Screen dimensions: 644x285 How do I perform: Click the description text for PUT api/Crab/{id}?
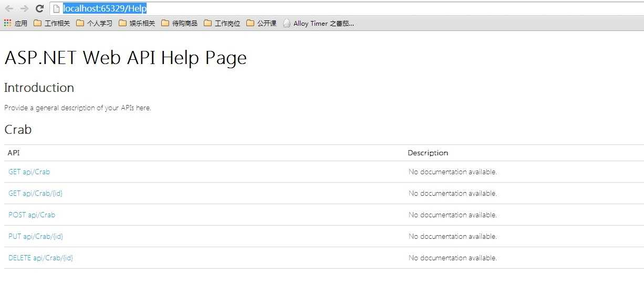(453, 236)
